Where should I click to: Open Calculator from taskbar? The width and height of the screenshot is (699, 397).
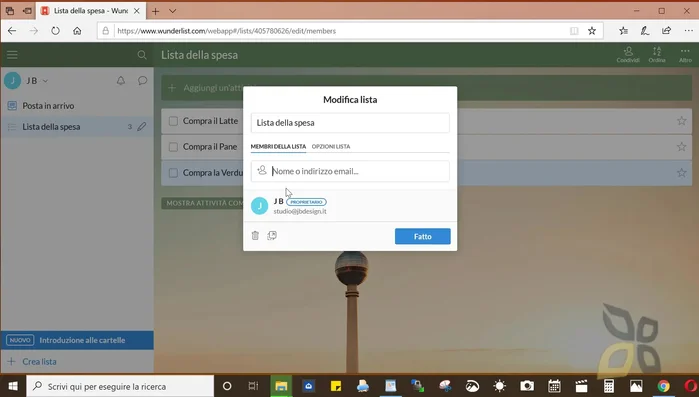609,386
